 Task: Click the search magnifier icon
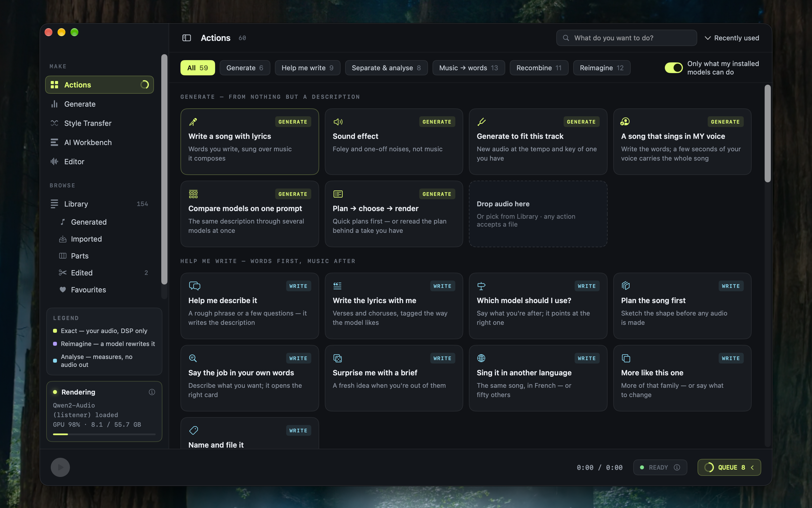[x=566, y=38]
